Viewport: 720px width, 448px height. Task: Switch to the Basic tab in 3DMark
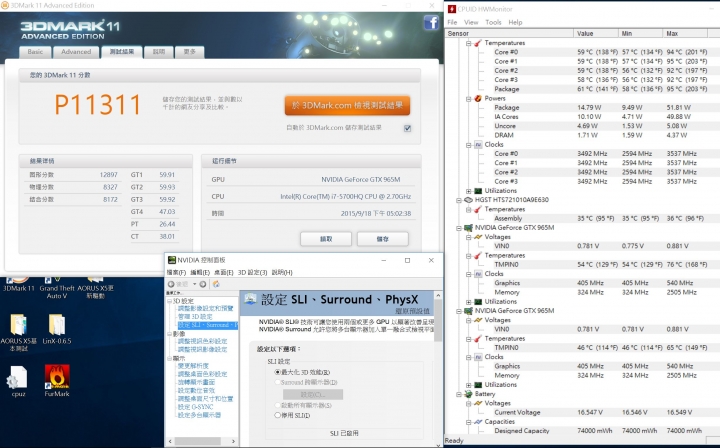(x=35, y=52)
